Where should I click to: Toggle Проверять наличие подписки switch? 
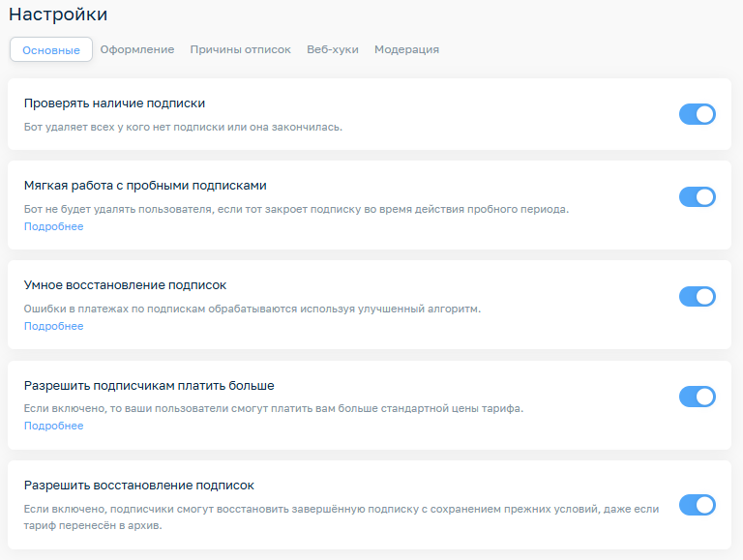click(x=697, y=114)
